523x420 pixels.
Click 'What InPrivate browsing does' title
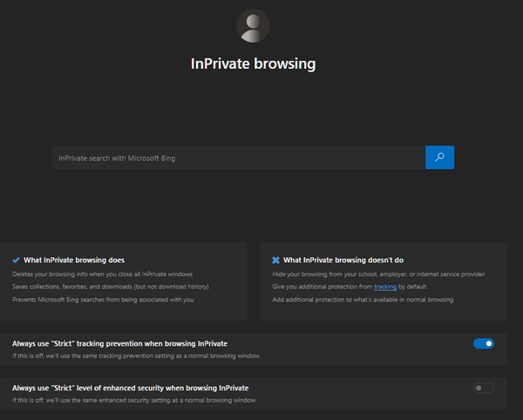click(x=74, y=260)
